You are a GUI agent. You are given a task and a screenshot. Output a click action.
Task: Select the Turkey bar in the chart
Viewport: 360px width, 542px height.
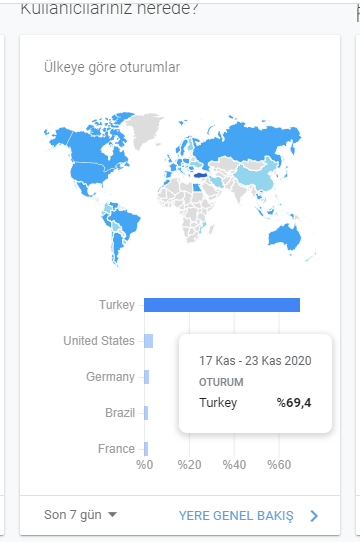point(222,305)
